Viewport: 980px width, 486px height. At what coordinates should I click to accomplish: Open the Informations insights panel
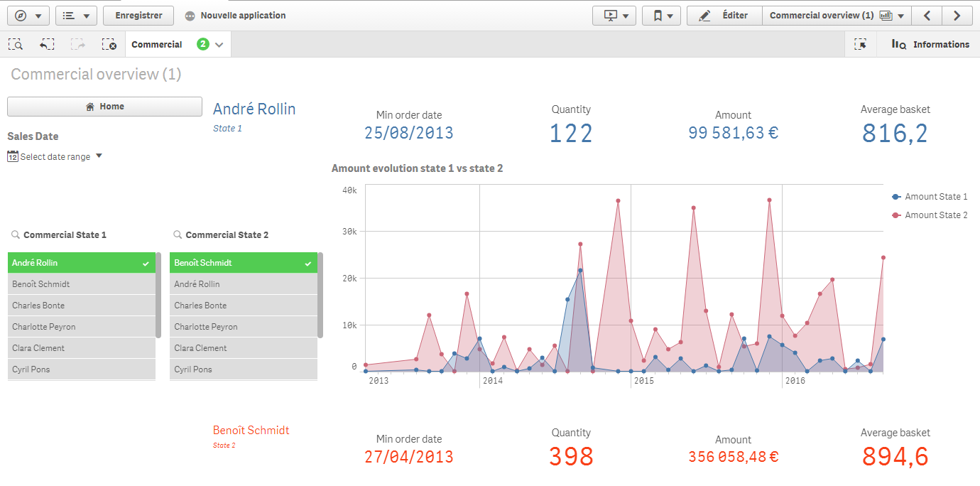tap(930, 44)
